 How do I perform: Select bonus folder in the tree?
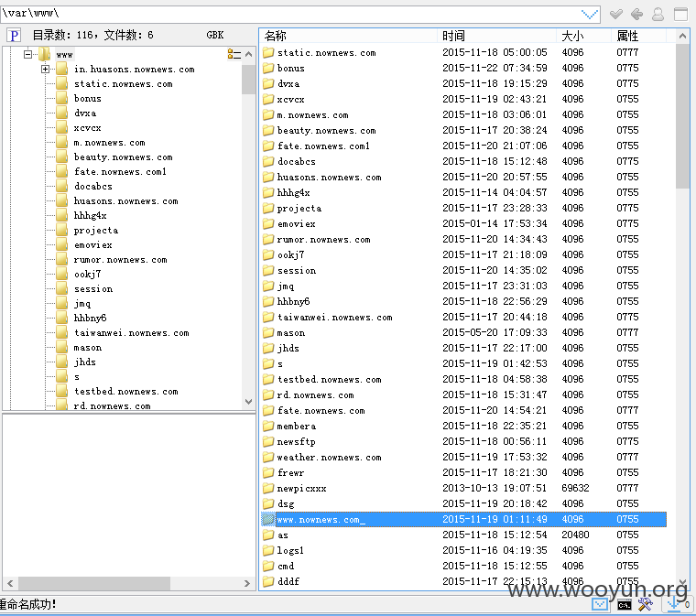click(87, 99)
